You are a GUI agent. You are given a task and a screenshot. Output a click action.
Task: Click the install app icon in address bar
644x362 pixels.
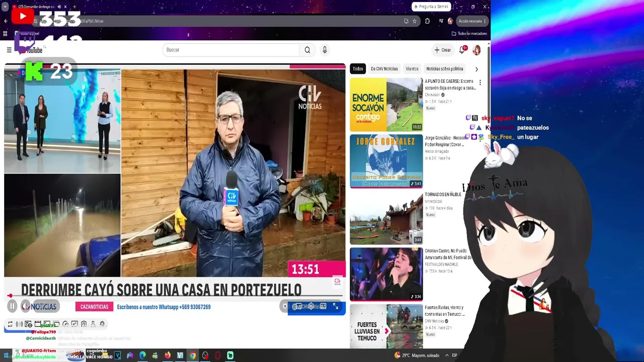[x=406, y=21]
